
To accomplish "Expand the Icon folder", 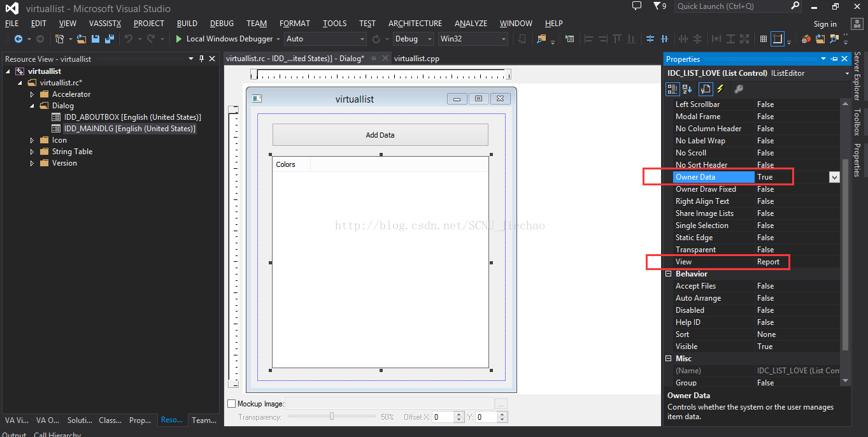I will [32, 140].
